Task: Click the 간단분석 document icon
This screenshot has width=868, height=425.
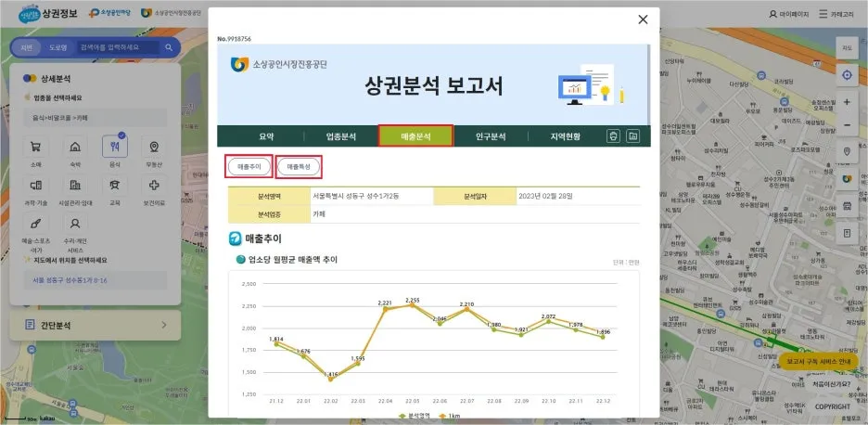Action: [x=30, y=326]
